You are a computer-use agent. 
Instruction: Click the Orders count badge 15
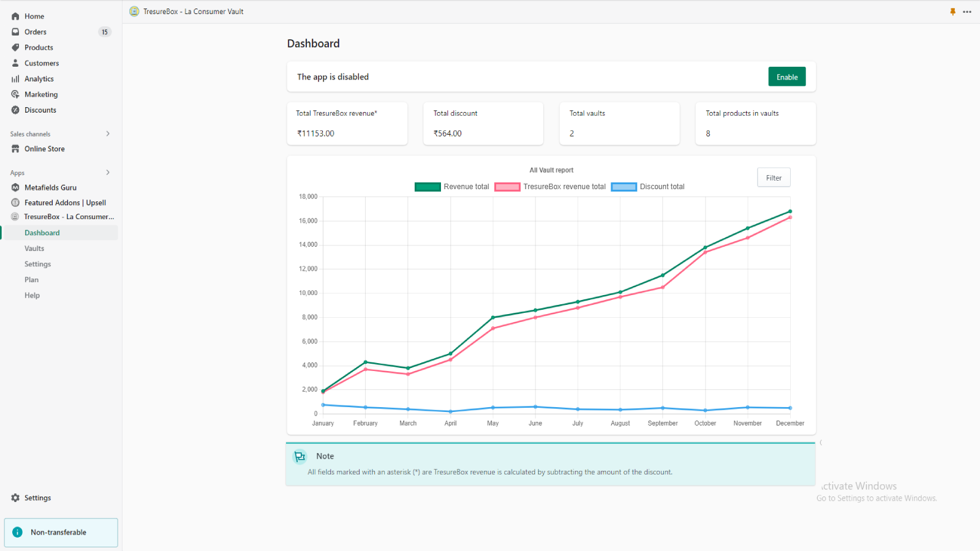point(105,32)
